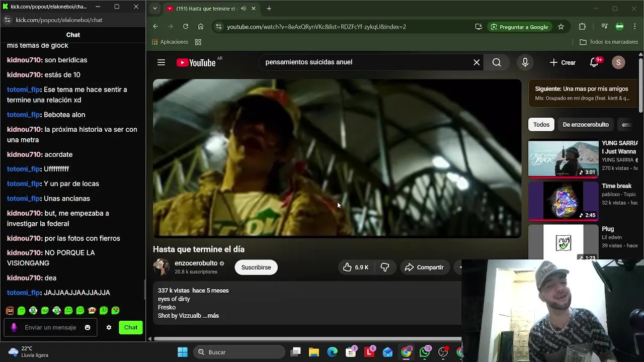
Task: Click the video player frame
Action: [337, 158]
